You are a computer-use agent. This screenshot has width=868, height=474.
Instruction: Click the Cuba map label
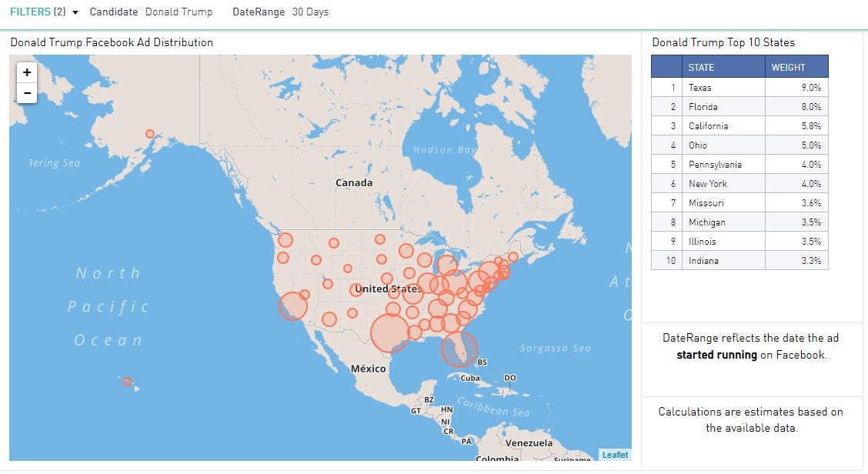coord(470,379)
